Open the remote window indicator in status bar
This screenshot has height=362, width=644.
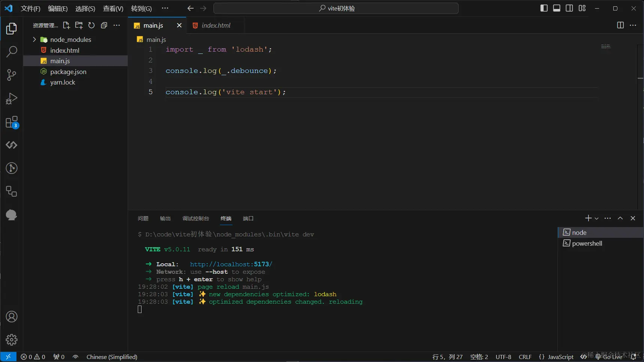(x=8, y=357)
